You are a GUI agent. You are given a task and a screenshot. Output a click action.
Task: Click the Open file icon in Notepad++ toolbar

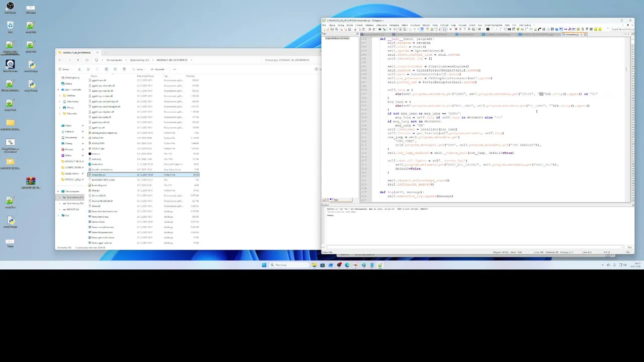(328, 29)
